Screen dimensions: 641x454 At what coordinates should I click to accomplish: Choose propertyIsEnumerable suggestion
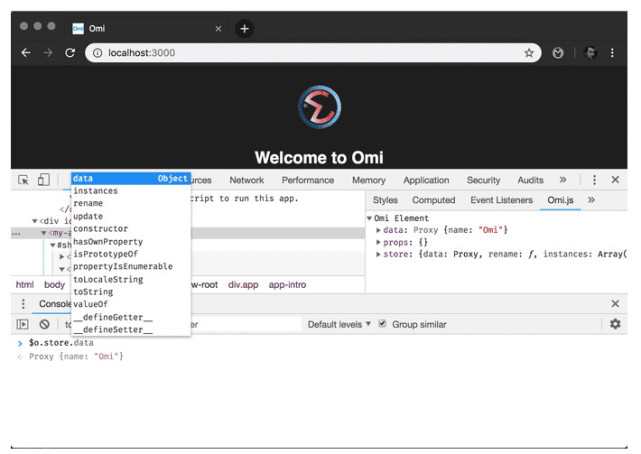pos(131,266)
